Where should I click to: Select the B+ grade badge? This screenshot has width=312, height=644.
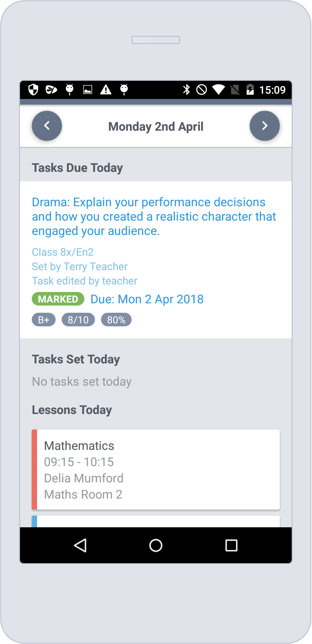click(43, 319)
